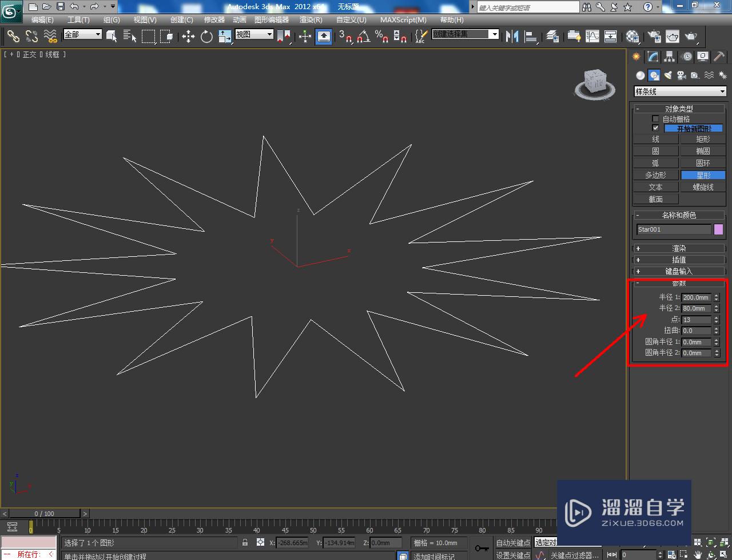Toggle Percent Snap
Viewport: 732px width, 560px height.
(381, 36)
